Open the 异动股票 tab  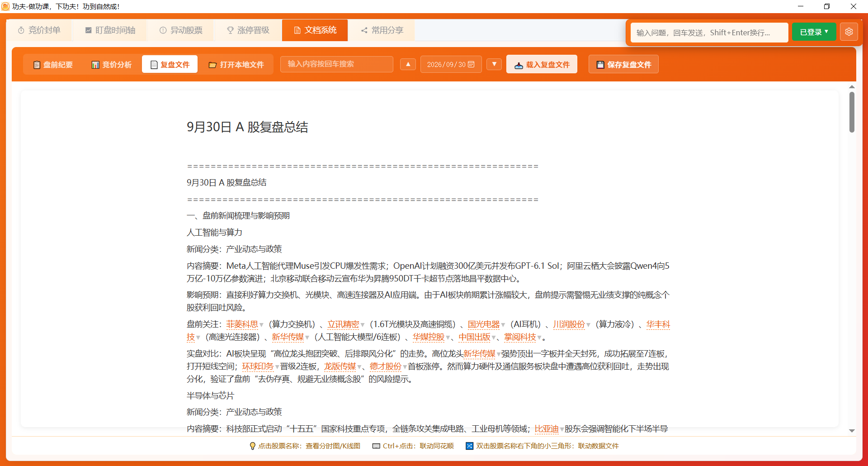[x=181, y=30]
